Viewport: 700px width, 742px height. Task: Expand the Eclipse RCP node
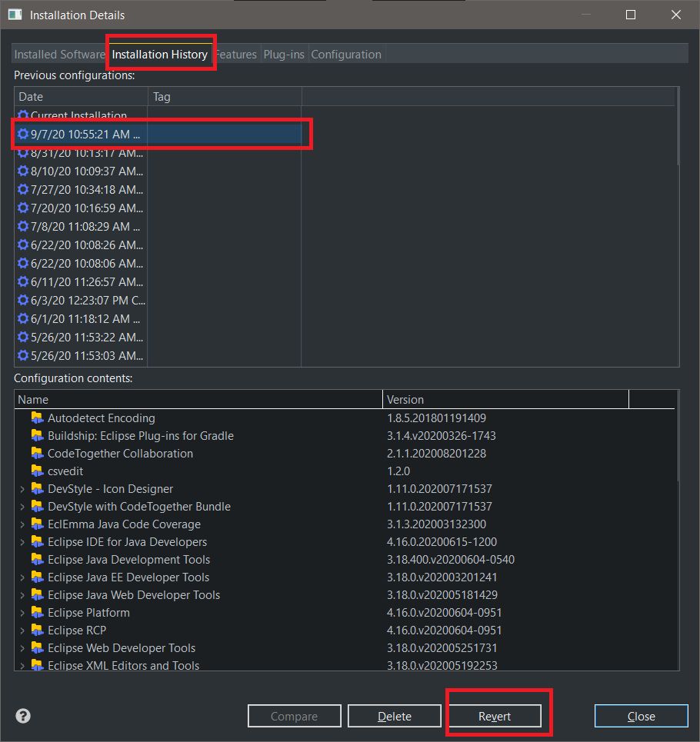[22, 631]
